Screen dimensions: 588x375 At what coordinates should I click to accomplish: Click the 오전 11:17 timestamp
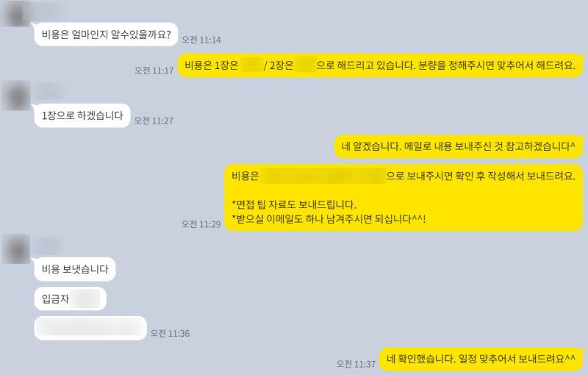[154, 71]
